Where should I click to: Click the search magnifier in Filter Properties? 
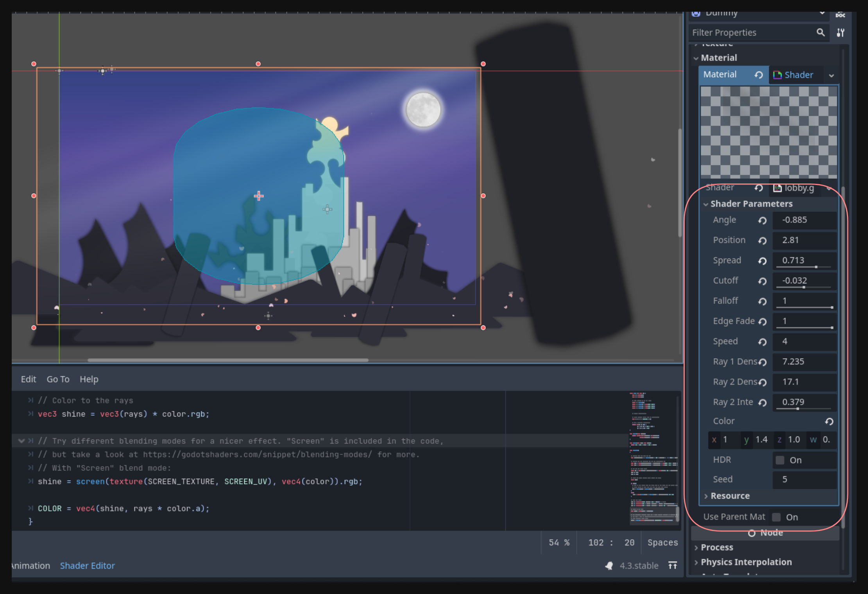coord(821,32)
